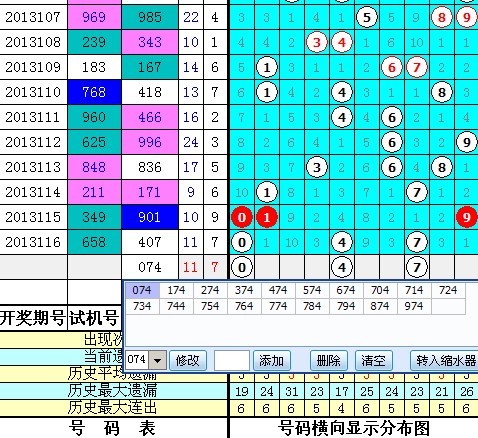The width and height of the screenshot is (478, 438).
Task: Select number 784 in the list
Action: pyautogui.click(x=312, y=306)
